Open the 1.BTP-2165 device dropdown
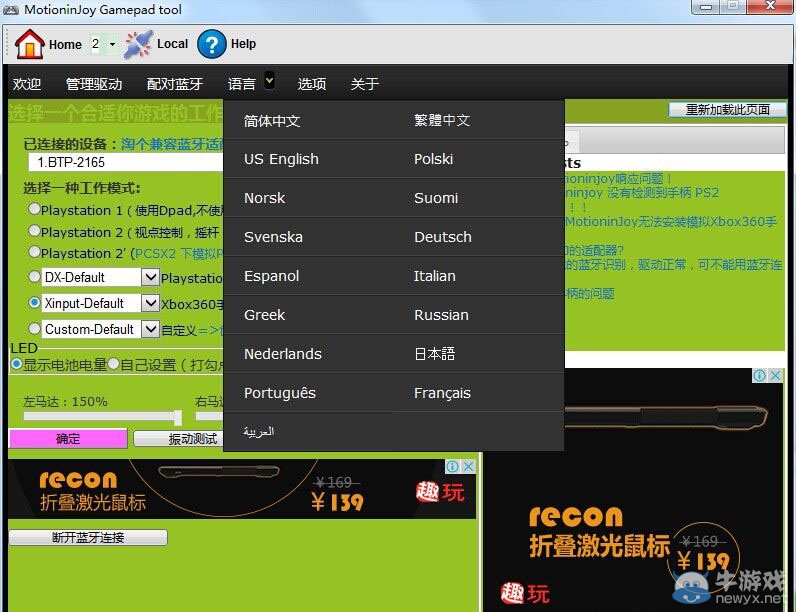The height and width of the screenshot is (612, 796). pyautogui.click(x=126, y=162)
